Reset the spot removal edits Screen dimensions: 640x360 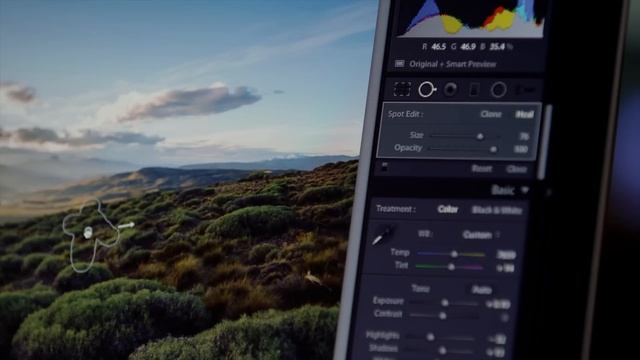pyautogui.click(x=482, y=169)
